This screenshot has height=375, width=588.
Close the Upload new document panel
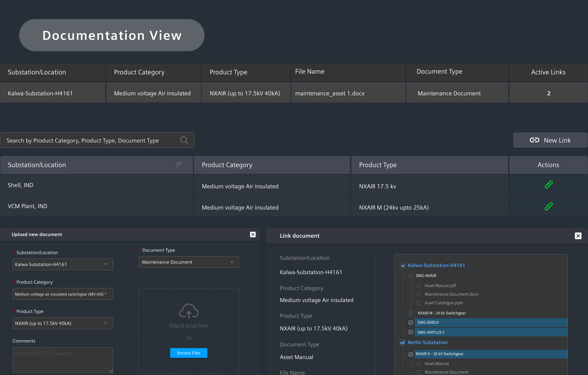253,235
